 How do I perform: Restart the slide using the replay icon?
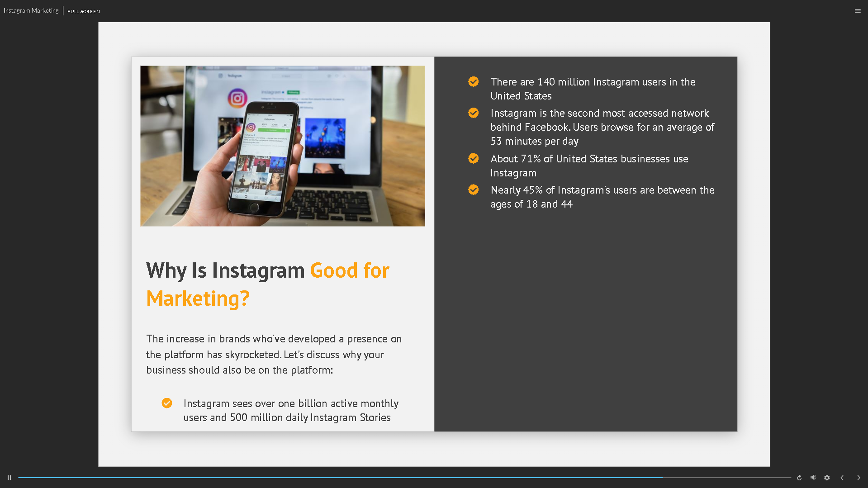pos(799,477)
